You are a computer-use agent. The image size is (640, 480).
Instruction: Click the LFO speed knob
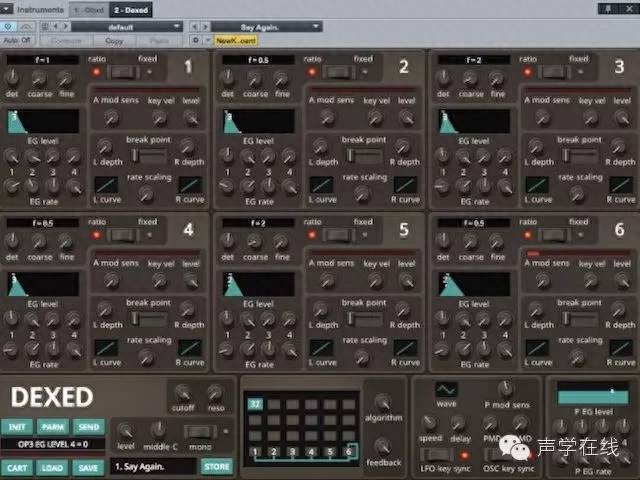click(x=429, y=423)
